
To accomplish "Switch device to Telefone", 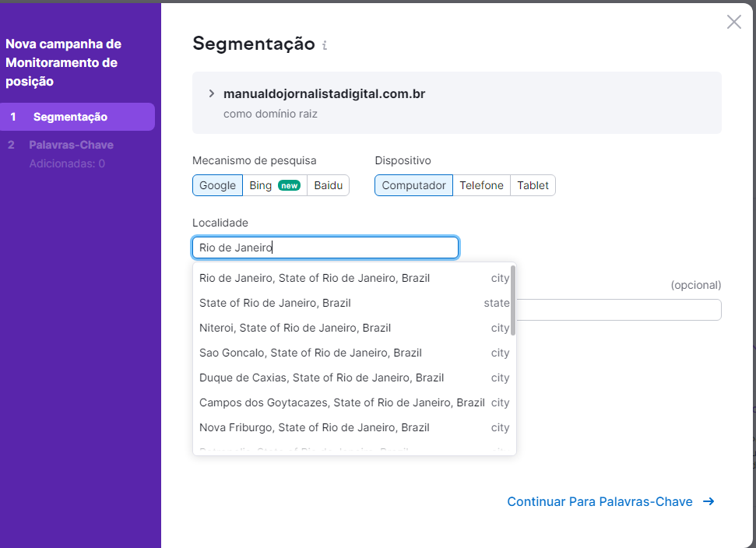I will pos(481,185).
